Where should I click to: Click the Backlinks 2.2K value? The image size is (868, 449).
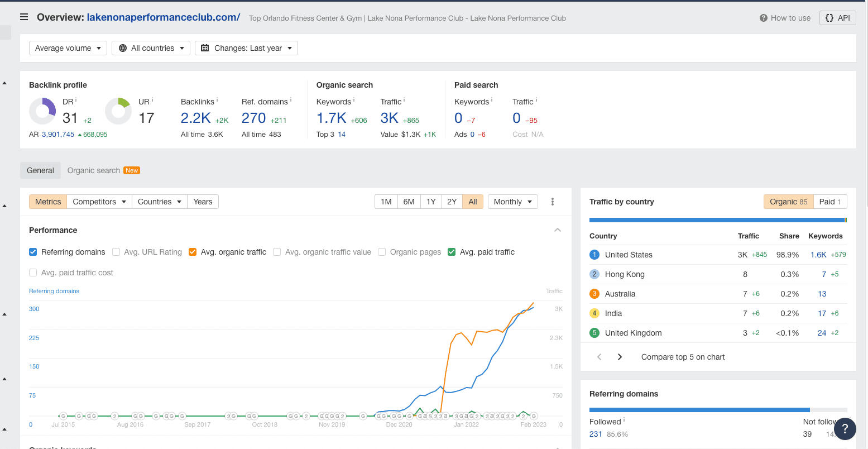pyautogui.click(x=196, y=118)
